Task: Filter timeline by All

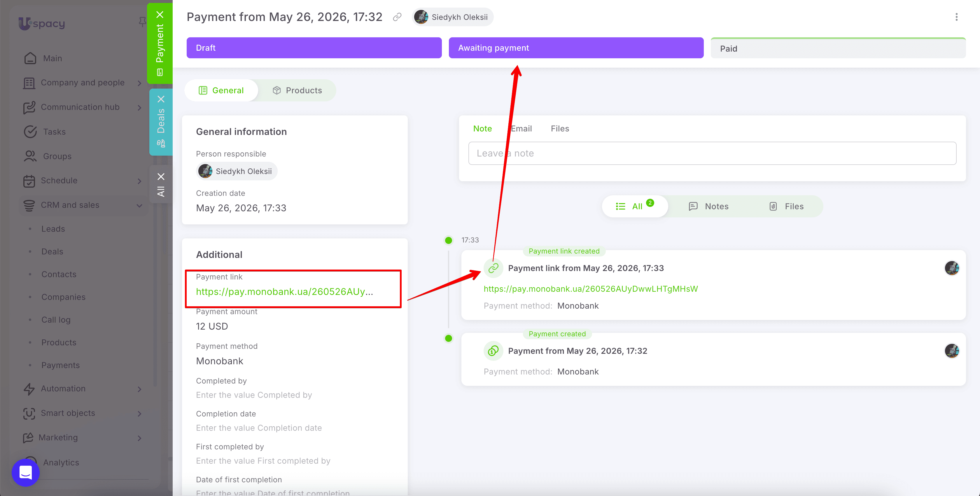Action: pyautogui.click(x=635, y=206)
